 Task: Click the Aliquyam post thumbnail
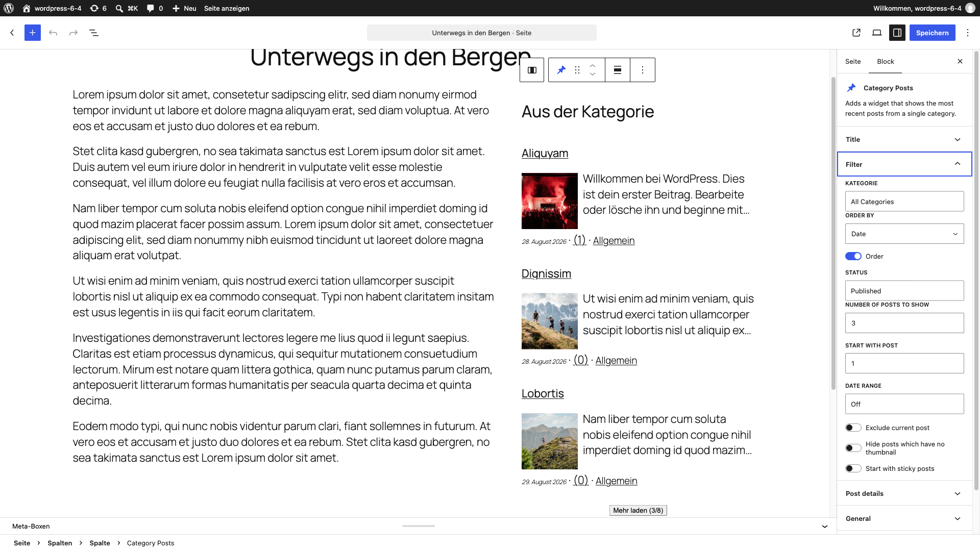pyautogui.click(x=550, y=201)
